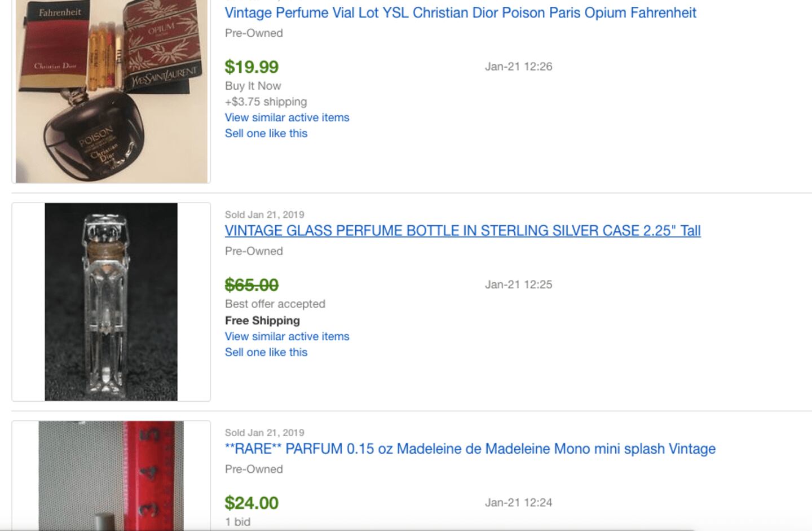View similar active items for the $19.99 listing
This screenshot has width=812, height=531.
point(287,117)
